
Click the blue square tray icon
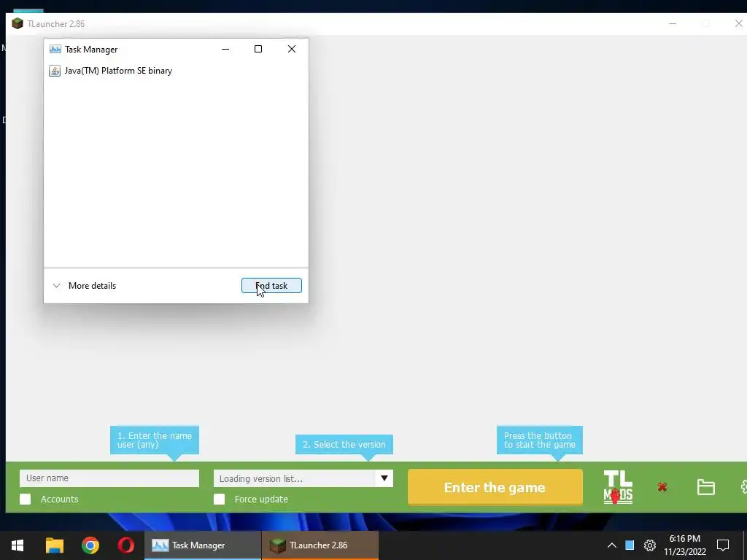[x=630, y=545]
